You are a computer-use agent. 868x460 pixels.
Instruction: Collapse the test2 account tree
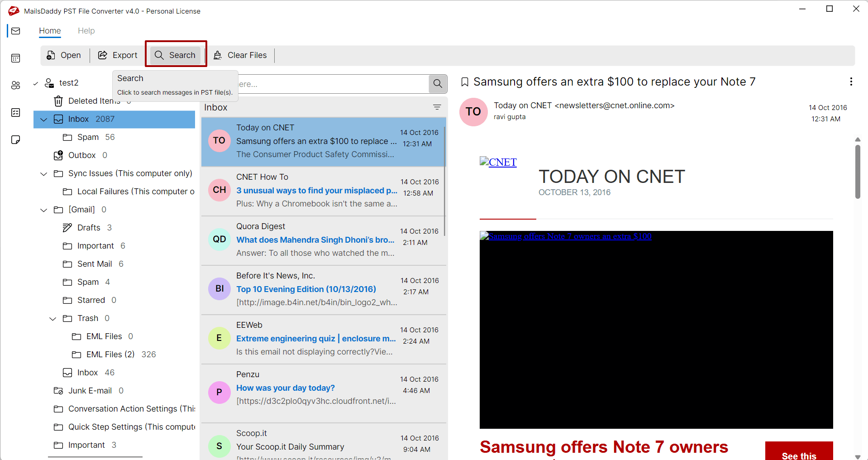36,83
